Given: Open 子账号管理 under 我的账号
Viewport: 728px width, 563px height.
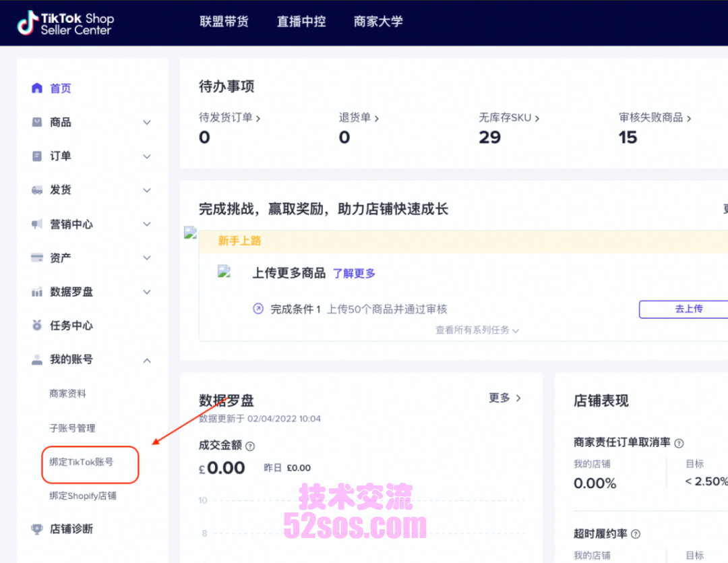Looking at the screenshot, I should point(72,428).
